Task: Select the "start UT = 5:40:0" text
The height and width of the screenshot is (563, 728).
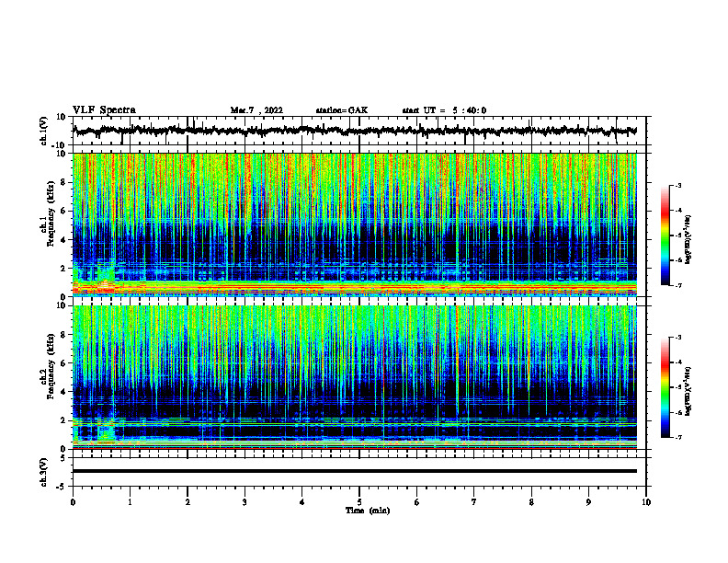Action: pos(444,110)
